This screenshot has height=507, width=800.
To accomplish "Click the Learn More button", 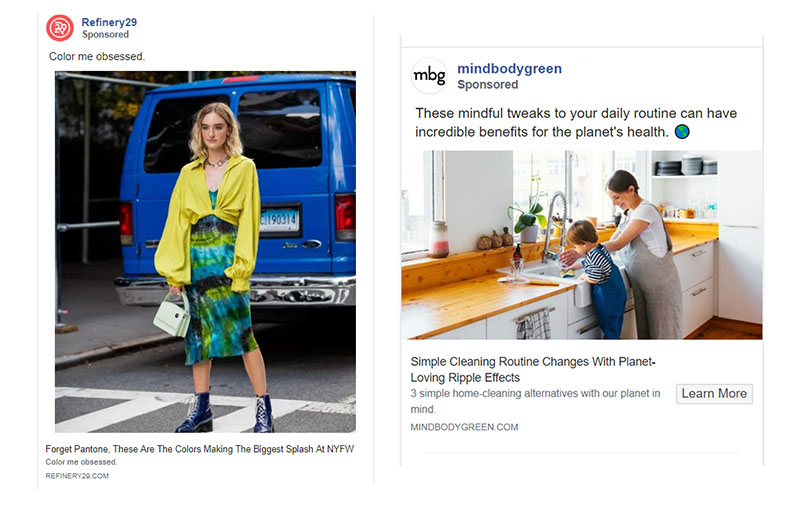I will 714,394.
